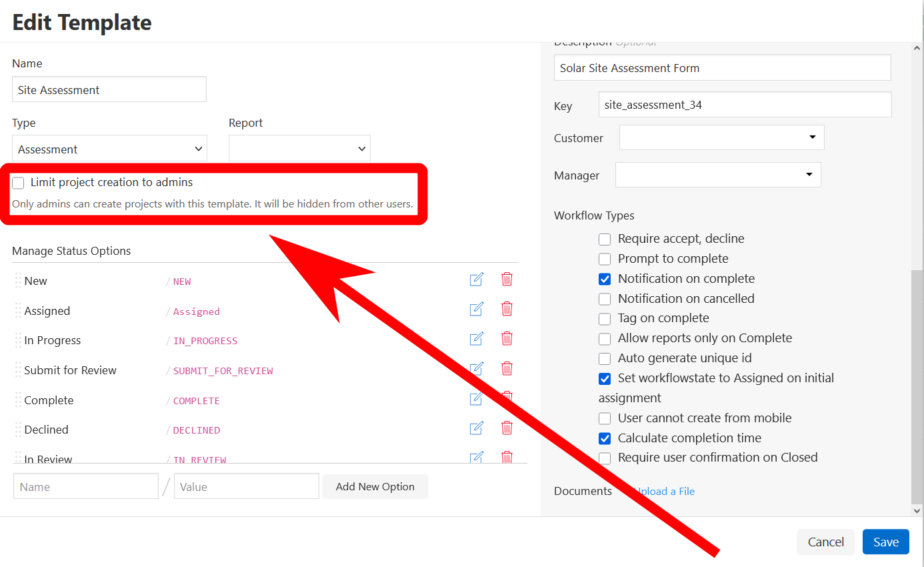Screen dimensions: 924x567
Task: Check Notification on cancelled
Action: coord(605,299)
